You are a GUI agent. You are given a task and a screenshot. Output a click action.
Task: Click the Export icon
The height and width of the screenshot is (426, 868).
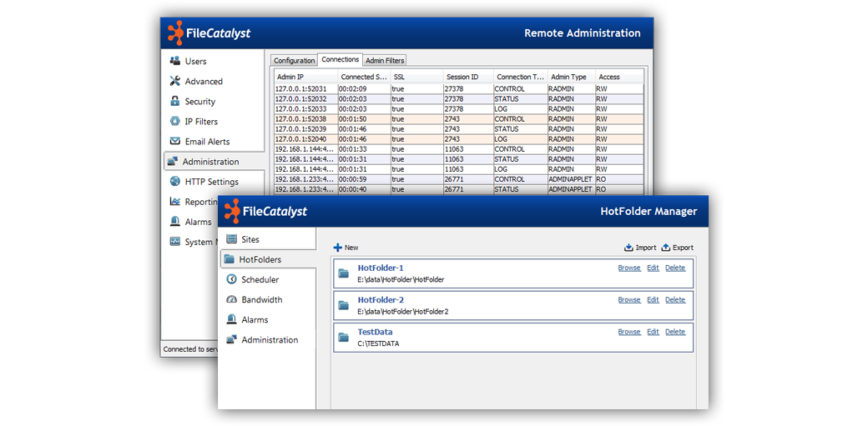click(x=666, y=248)
